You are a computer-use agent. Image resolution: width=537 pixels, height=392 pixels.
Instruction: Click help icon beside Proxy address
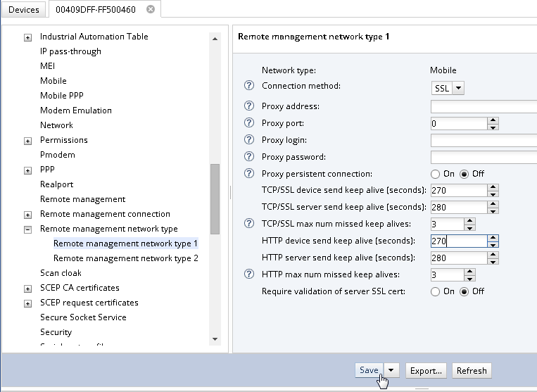(248, 106)
